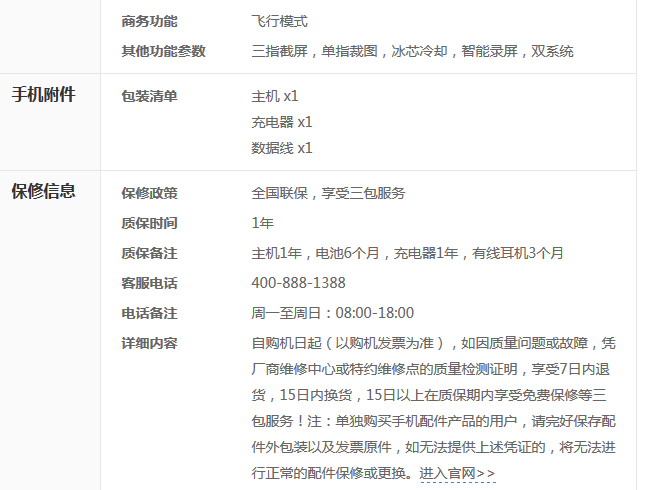This screenshot has height=490, width=655.
Task: Click the 保修信息 section heading
Action: [43, 191]
